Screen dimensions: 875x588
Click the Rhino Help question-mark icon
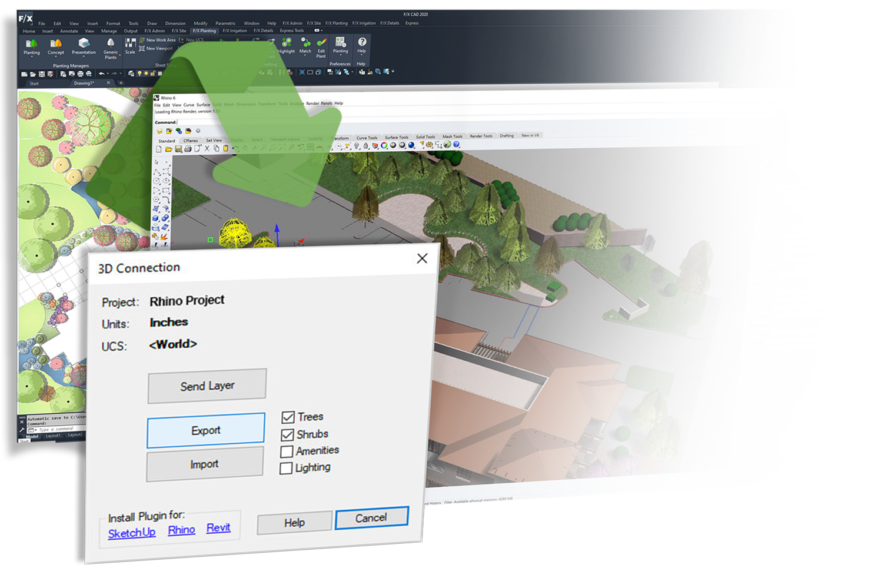pos(456,144)
